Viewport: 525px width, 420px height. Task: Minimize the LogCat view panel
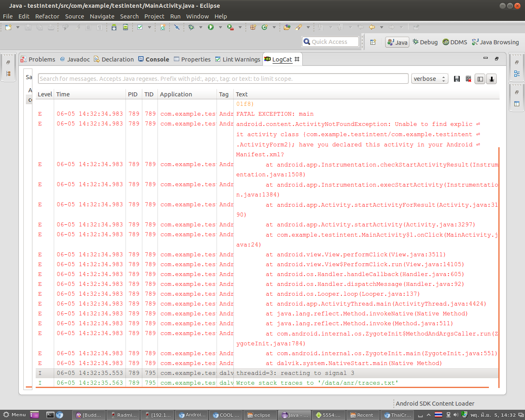pos(486,58)
